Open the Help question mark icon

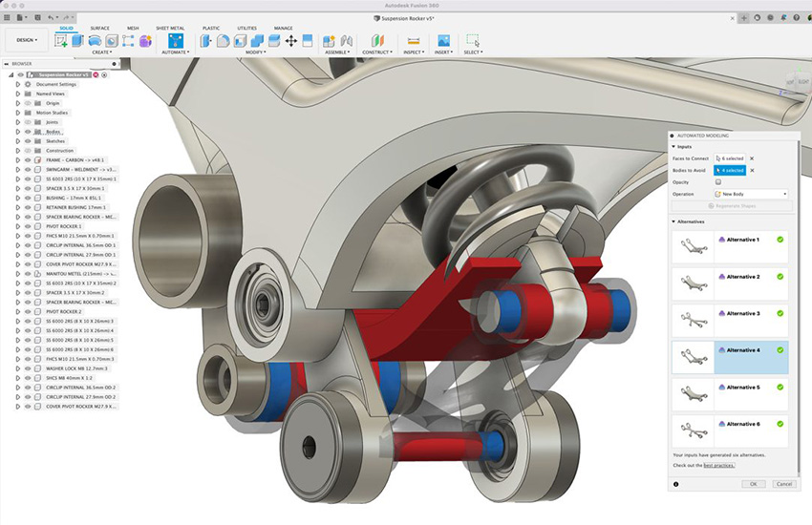pos(797,17)
